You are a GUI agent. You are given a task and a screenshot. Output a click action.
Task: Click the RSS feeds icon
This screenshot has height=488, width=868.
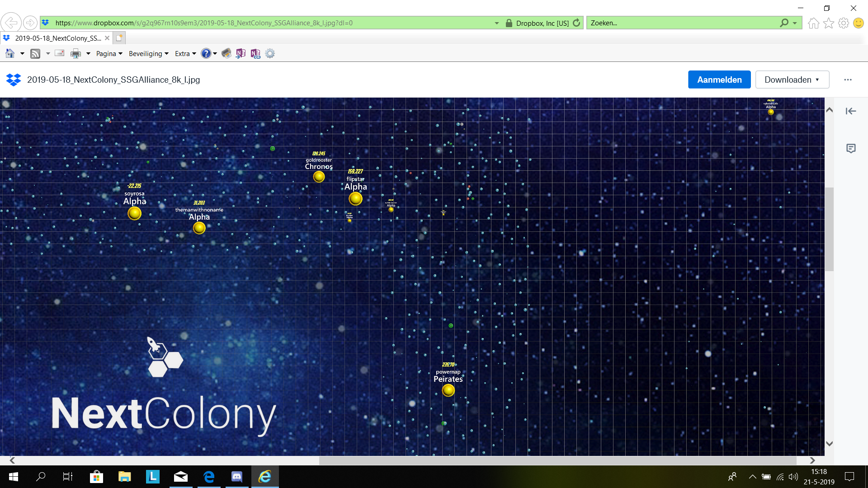pos(35,53)
